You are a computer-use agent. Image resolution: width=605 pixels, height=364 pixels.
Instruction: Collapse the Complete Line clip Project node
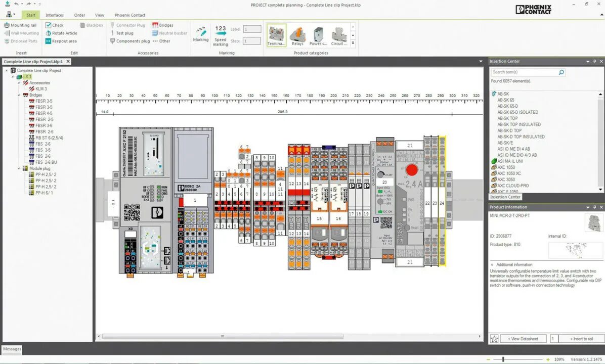point(7,71)
